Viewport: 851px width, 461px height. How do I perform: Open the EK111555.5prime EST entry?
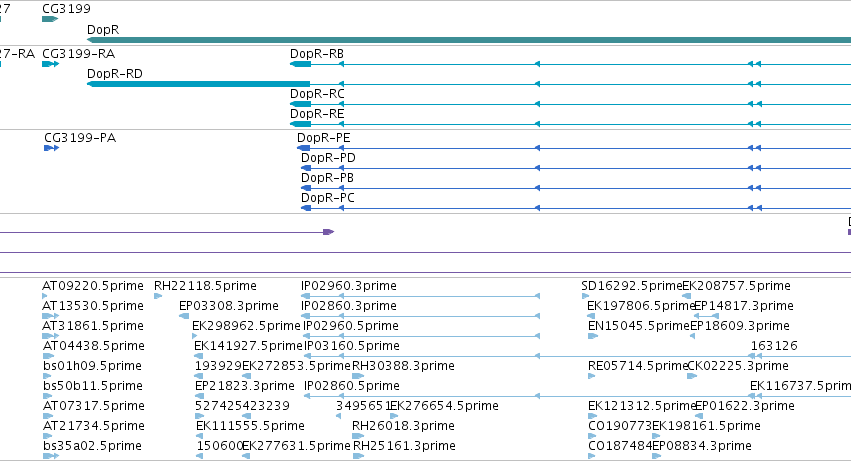tap(250, 426)
